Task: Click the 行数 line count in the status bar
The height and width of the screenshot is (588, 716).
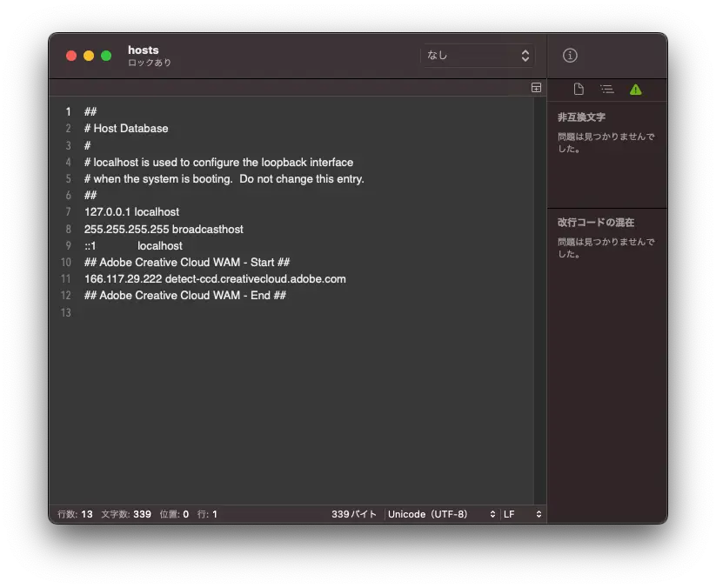Action: [x=75, y=514]
